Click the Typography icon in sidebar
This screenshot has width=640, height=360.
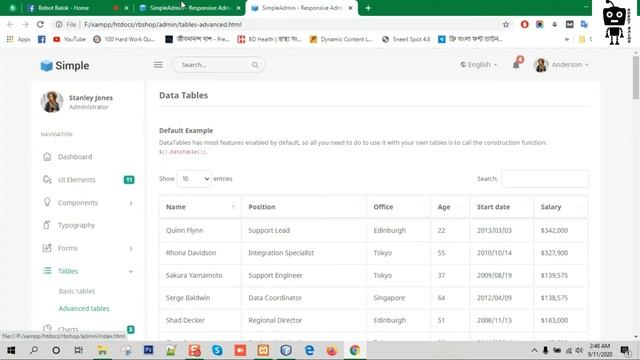click(47, 225)
